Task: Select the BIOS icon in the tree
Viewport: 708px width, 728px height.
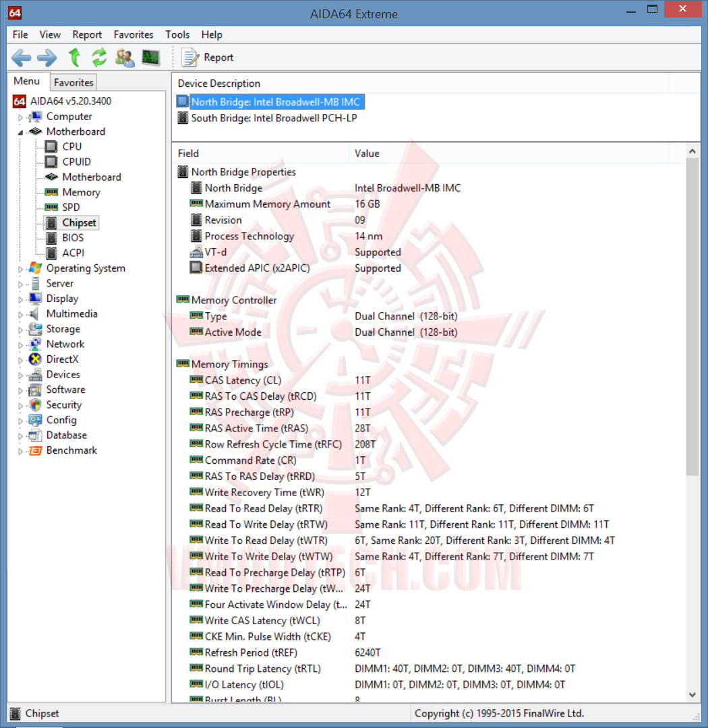Action: 51,238
